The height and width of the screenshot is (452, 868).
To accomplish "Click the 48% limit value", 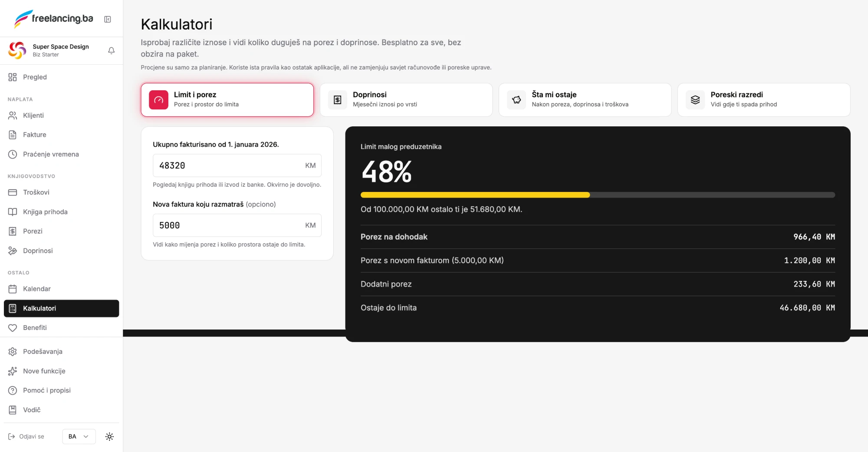I will 387,172.
